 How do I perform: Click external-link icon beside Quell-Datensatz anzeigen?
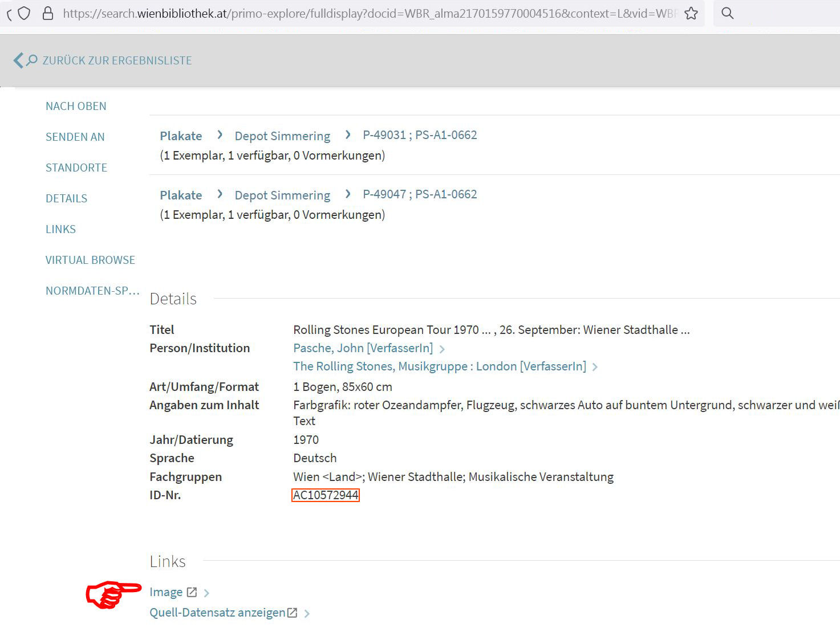[292, 613]
